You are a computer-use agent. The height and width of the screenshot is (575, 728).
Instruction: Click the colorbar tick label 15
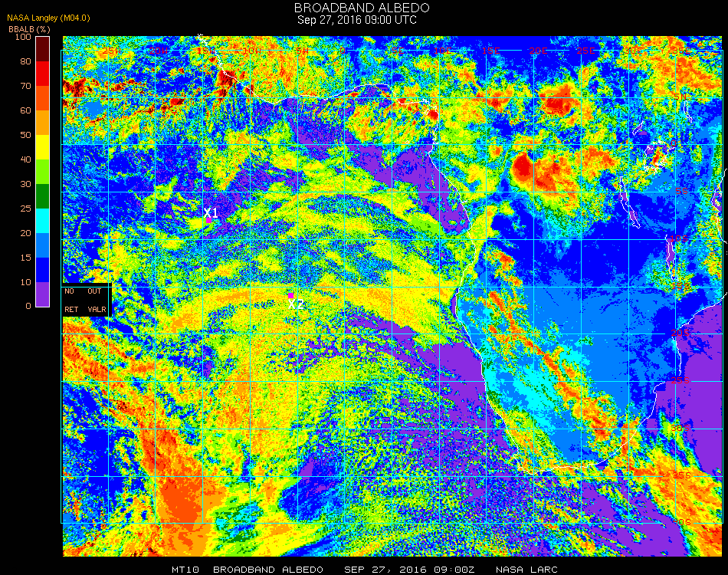[25, 258]
